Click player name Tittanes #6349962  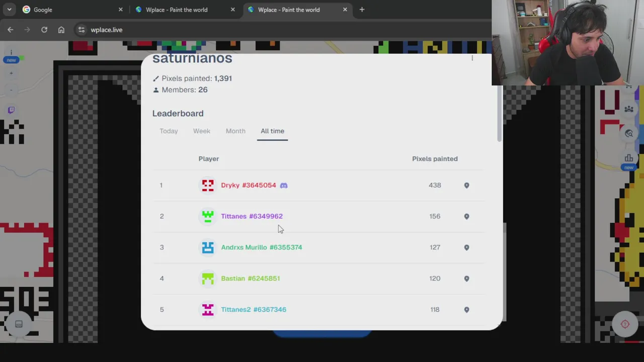(252, 216)
